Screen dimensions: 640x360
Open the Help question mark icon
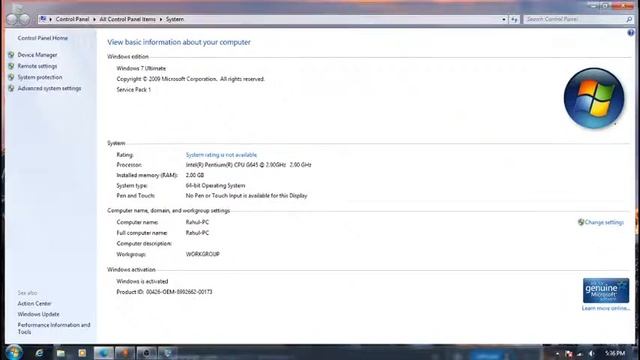pyautogui.click(x=631, y=33)
